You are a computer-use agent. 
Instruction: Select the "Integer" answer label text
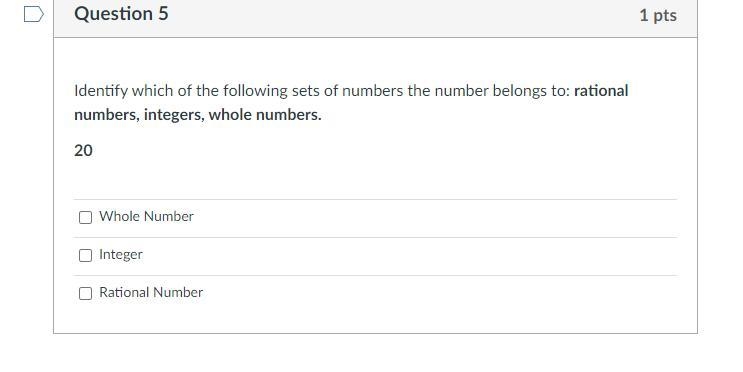(x=121, y=255)
